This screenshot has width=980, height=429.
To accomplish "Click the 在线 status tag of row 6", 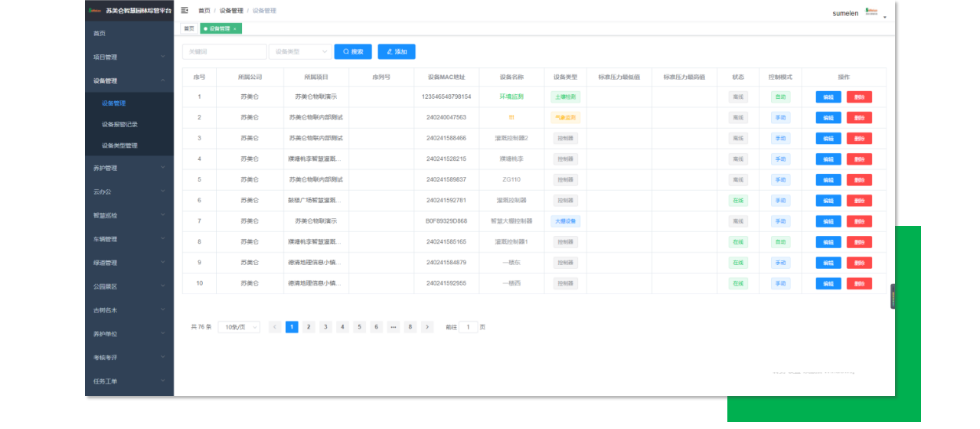I will pos(738,201).
